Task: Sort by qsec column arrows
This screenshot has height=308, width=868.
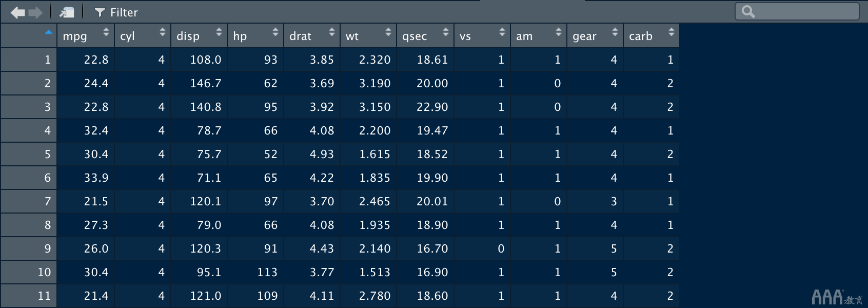Action: click(446, 32)
